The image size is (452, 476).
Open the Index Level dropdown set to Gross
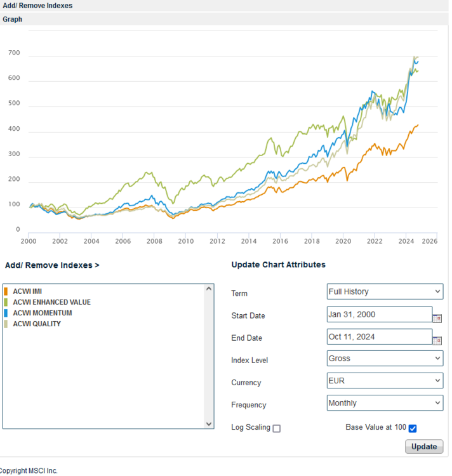(x=385, y=359)
